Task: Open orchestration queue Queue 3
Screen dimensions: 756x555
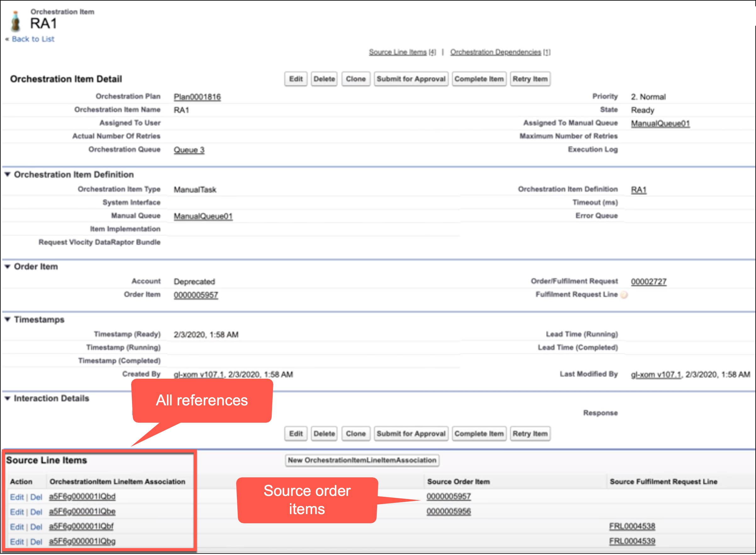Action: point(189,150)
